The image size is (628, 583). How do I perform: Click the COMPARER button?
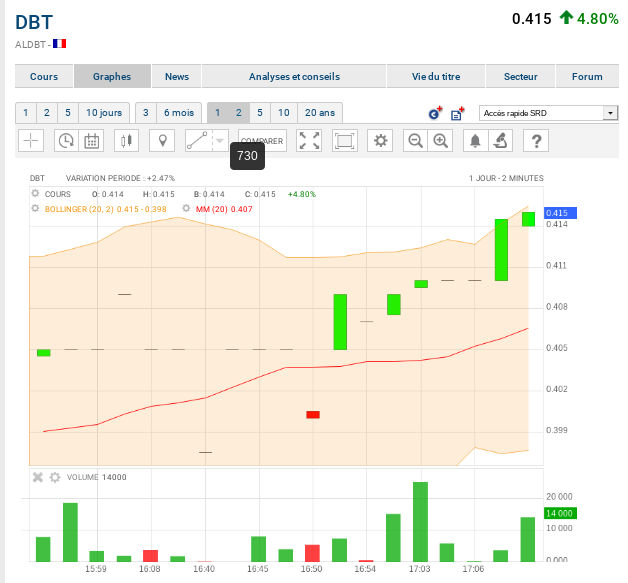coord(263,141)
